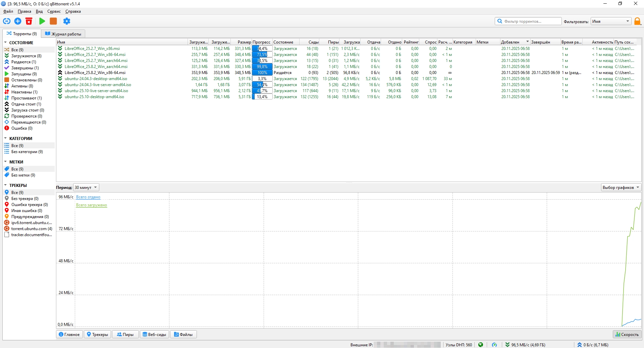This screenshot has width=644, height=348.
Task: Open the Выбор графиков dropdown
Action: [621, 188]
